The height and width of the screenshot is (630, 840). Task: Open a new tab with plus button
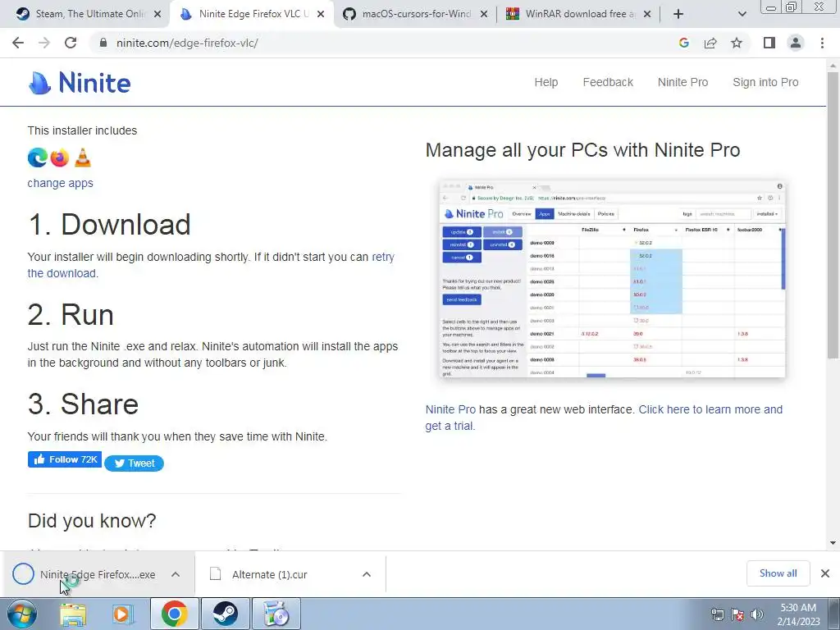[678, 14]
